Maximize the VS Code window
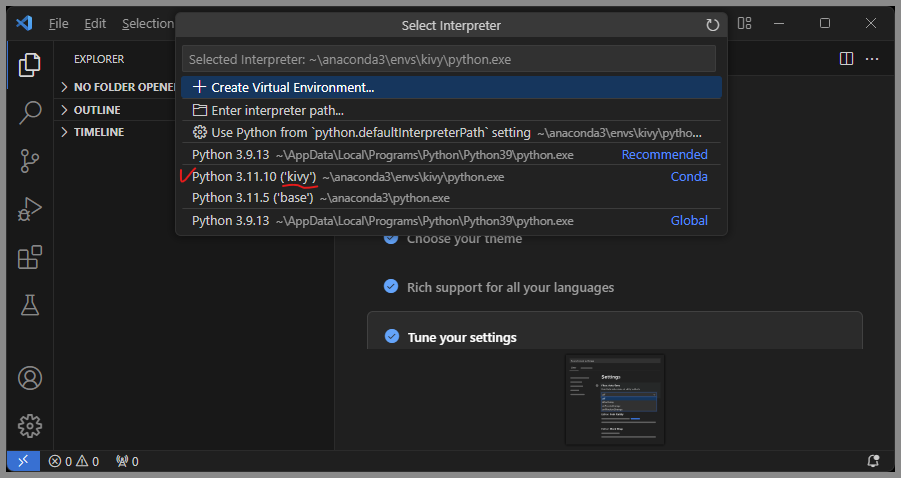This screenshot has width=901, height=478. (825, 23)
